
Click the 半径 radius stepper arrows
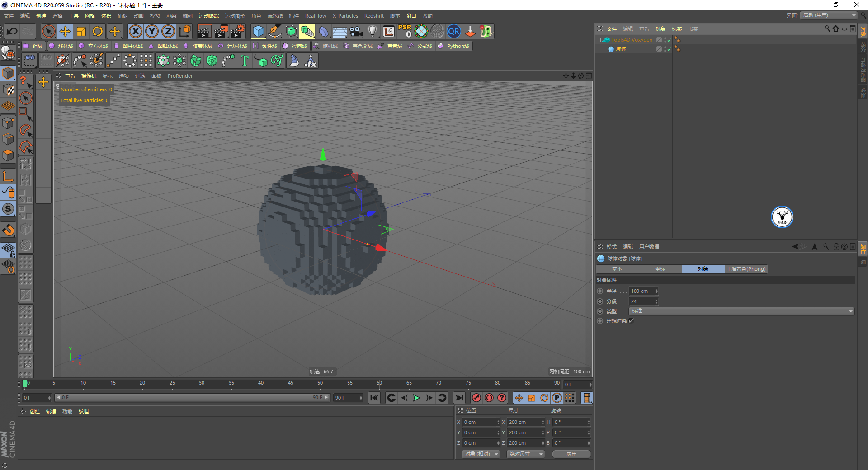656,291
